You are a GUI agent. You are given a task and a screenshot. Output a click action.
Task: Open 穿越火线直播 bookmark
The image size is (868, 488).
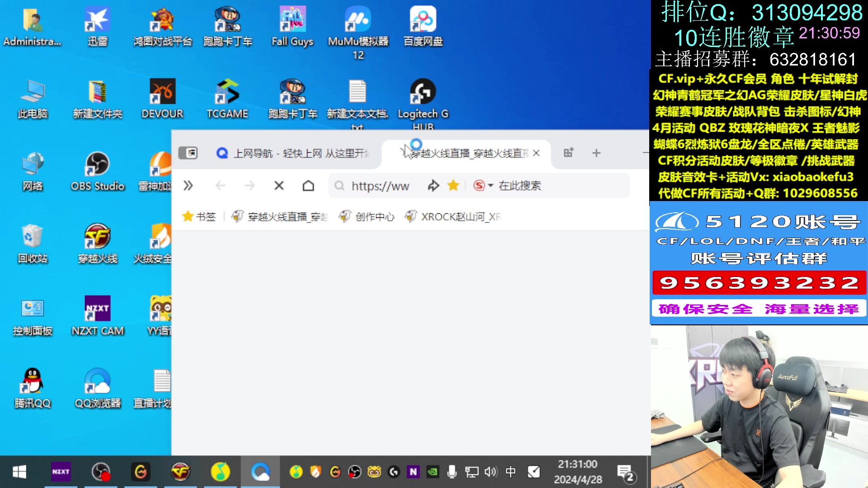tap(279, 217)
